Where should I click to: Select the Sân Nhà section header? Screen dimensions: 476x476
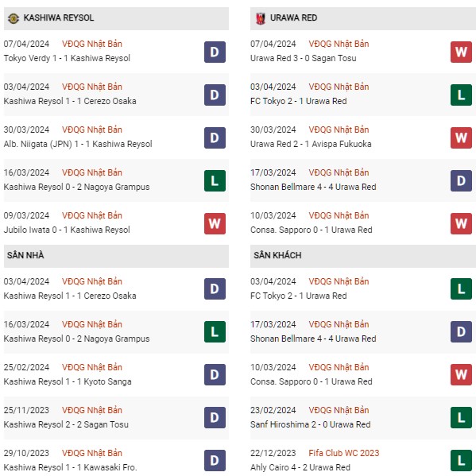(x=116, y=256)
